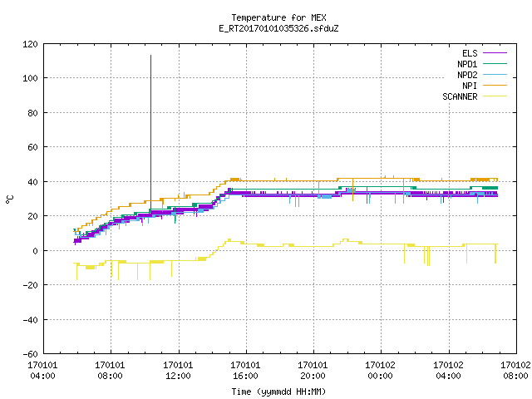Select the filename E_RT20170101035326.sfduZ
Screen dimensions: 532x399
point(278,28)
